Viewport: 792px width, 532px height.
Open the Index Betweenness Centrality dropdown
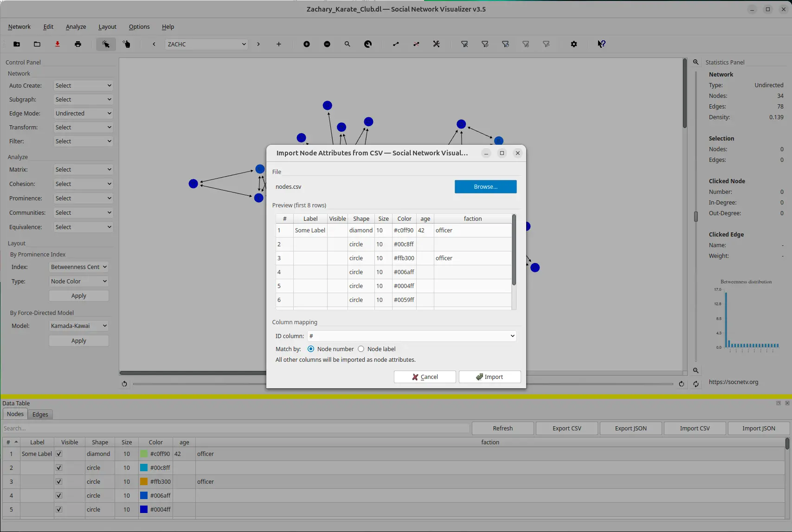click(x=79, y=267)
